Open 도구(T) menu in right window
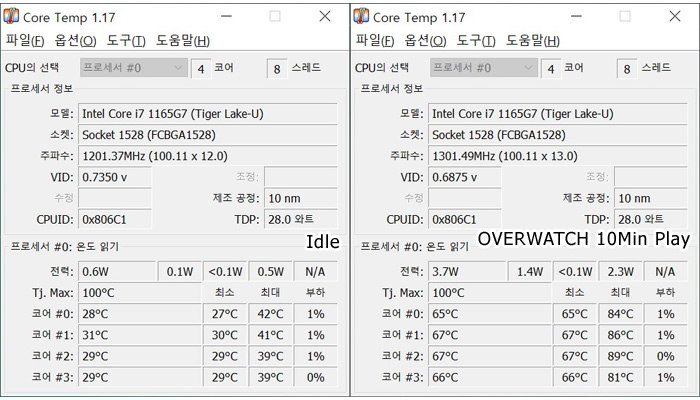 tap(476, 41)
